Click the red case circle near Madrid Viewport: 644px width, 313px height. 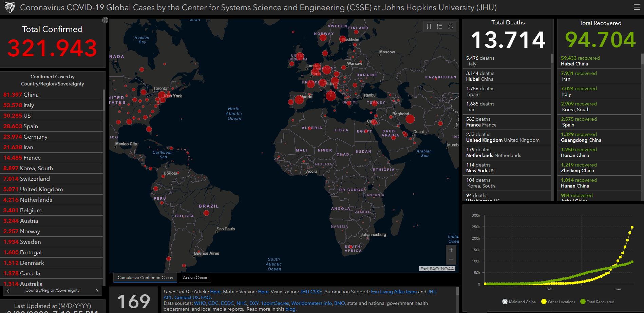(x=299, y=100)
